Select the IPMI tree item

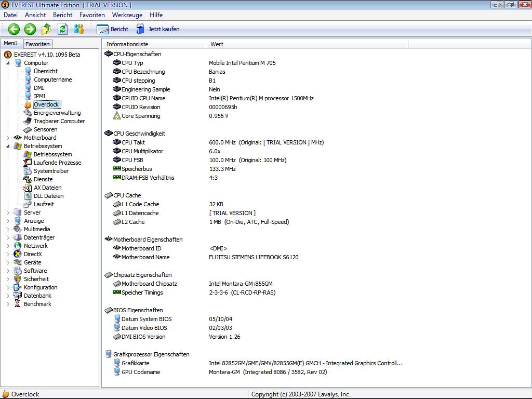pyautogui.click(x=39, y=96)
